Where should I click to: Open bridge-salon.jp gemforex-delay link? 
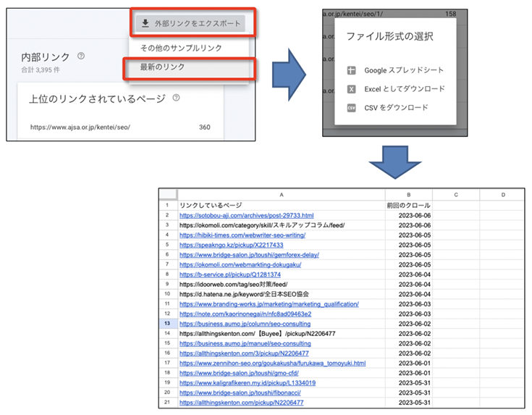point(249,255)
